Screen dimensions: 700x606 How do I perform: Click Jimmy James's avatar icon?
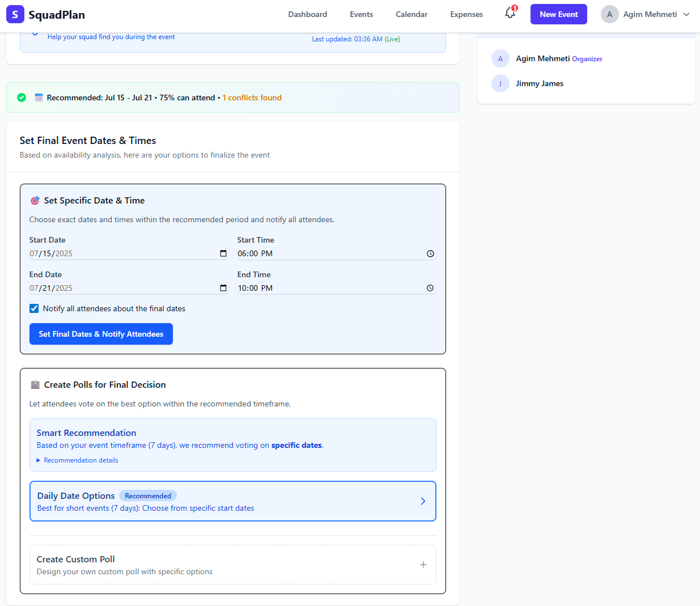[500, 84]
